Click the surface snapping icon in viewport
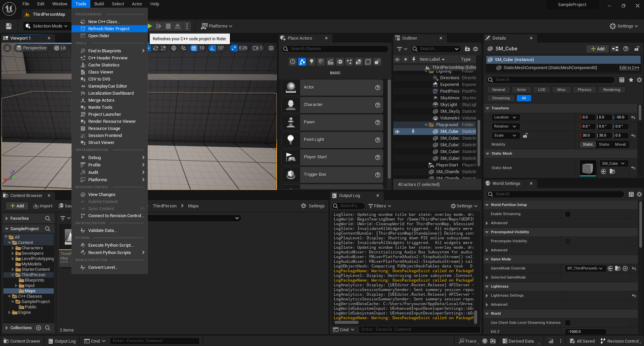The image size is (644, 346). 183,48
